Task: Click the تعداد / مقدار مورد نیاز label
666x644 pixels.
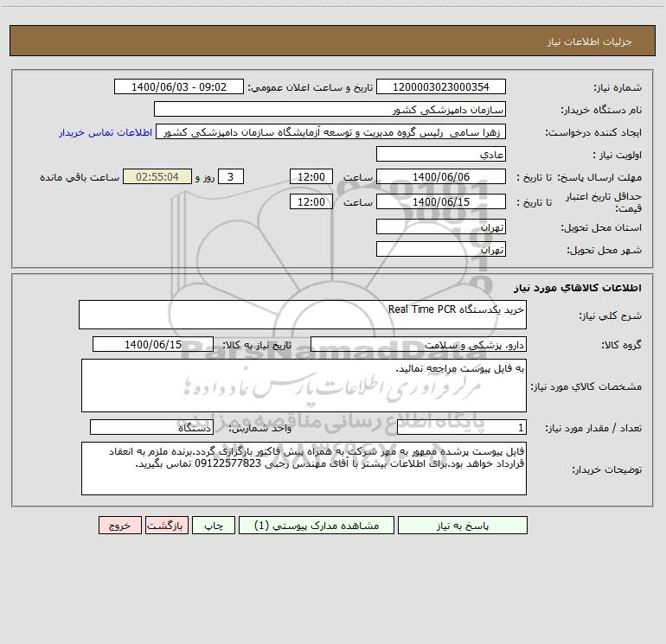Action: coord(593,429)
